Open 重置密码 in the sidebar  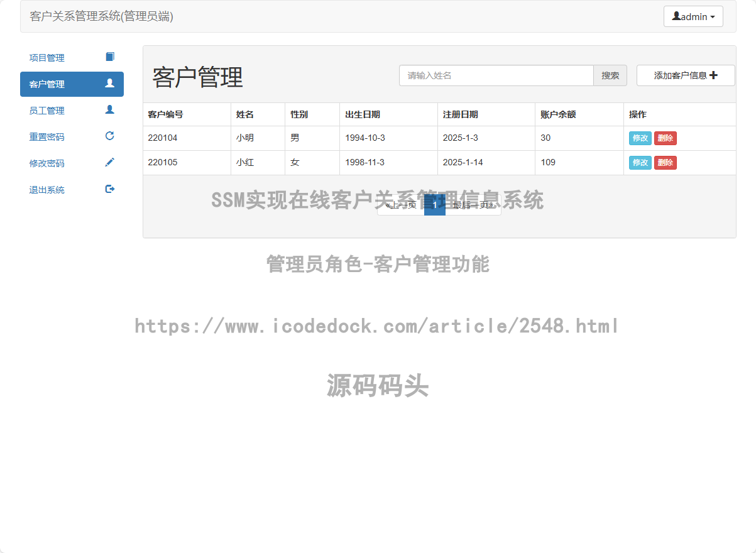[72, 137]
